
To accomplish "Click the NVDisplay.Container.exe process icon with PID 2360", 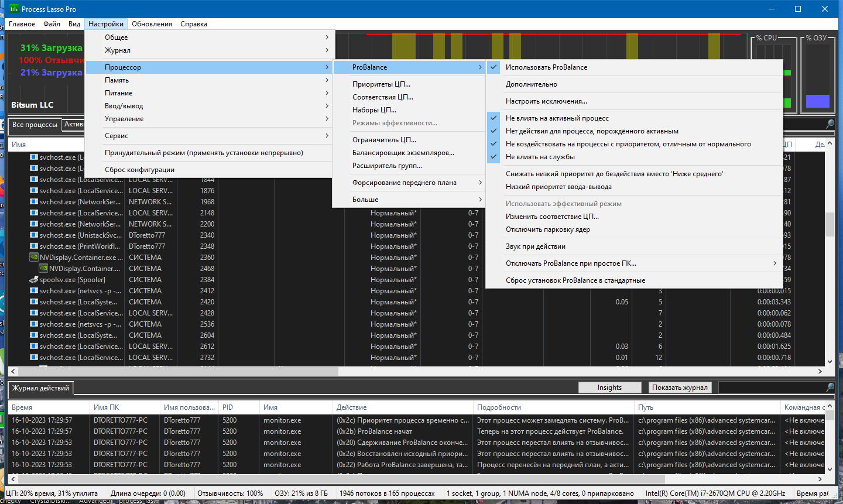I will (x=34, y=258).
